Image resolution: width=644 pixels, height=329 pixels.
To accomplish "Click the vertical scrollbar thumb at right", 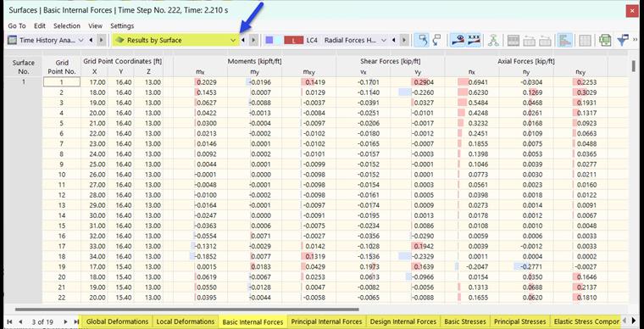I will (x=634, y=66).
